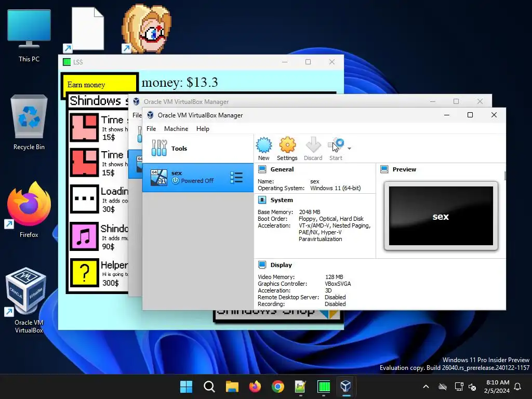Click the Display section header
The height and width of the screenshot is (399, 532).
coord(281,265)
